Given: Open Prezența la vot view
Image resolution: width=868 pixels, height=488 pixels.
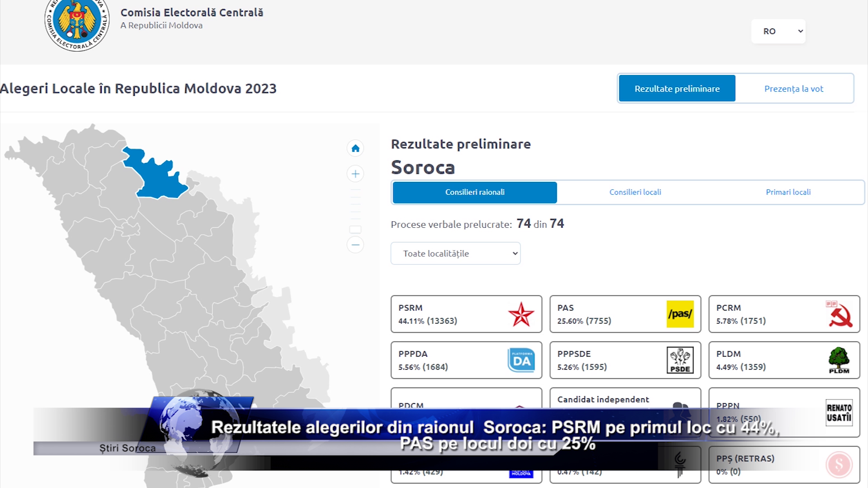Looking at the screenshot, I should pyautogui.click(x=793, y=89).
